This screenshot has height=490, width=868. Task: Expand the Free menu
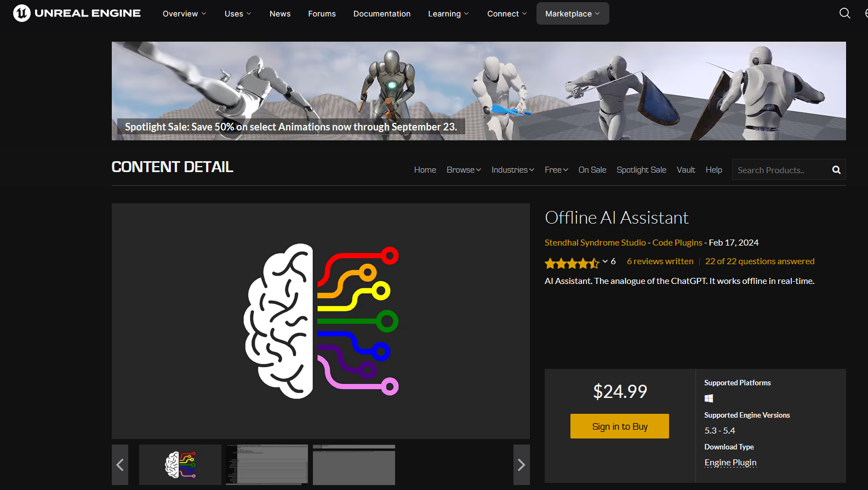(x=556, y=170)
